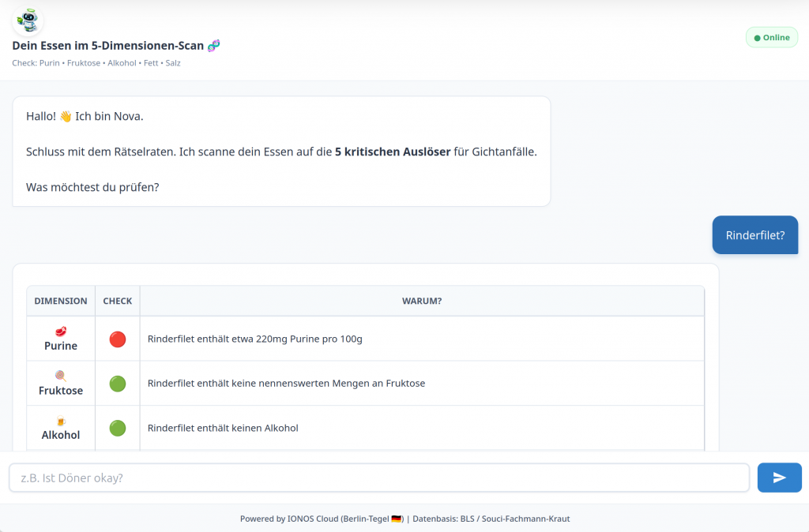809x532 pixels.
Task: Click the meat icon above Purine
Action: [x=61, y=332]
